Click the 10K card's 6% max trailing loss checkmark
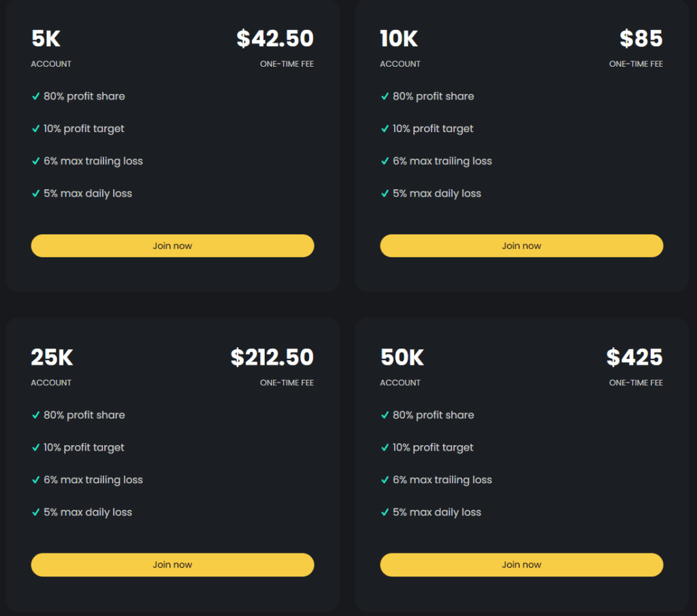The width and height of the screenshot is (697, 616). click(385, 161)
